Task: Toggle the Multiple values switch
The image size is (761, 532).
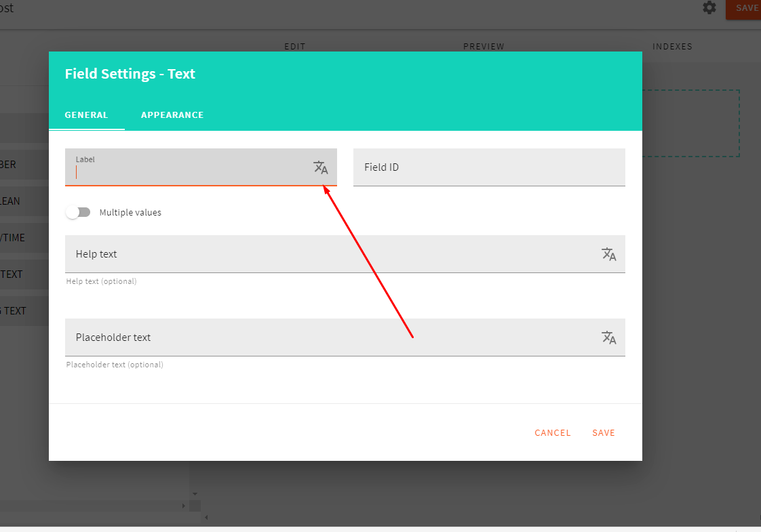Action: click(x=79, y=212)
